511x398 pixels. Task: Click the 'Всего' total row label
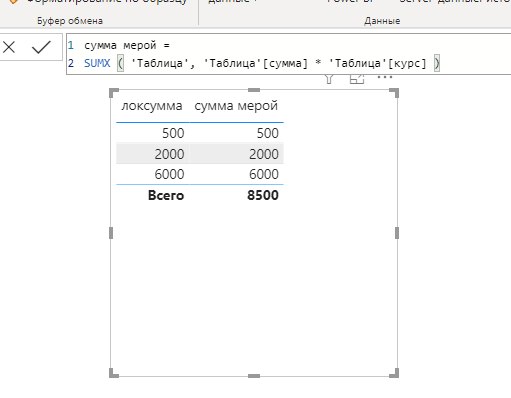[x=166, y=195]
